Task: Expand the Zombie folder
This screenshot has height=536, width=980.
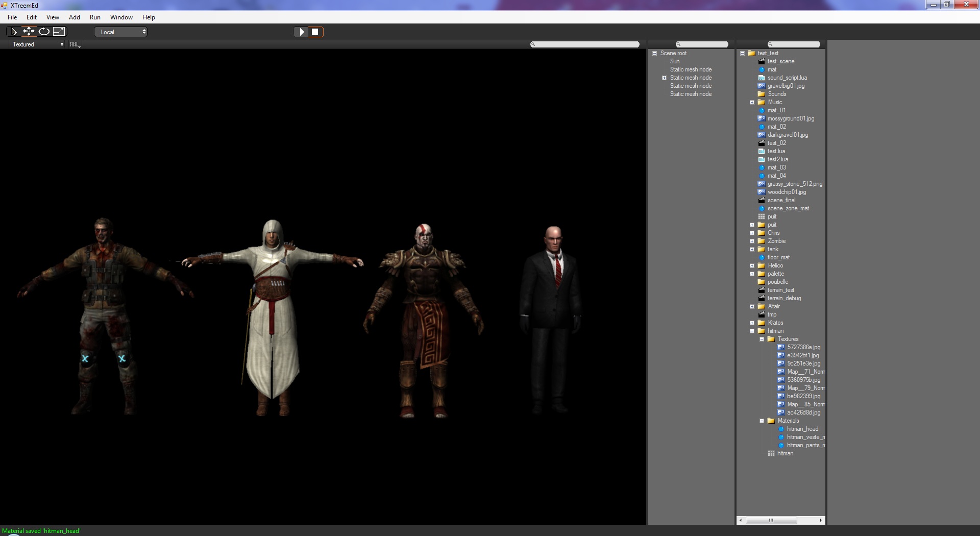Action: [x=752, y=241]
